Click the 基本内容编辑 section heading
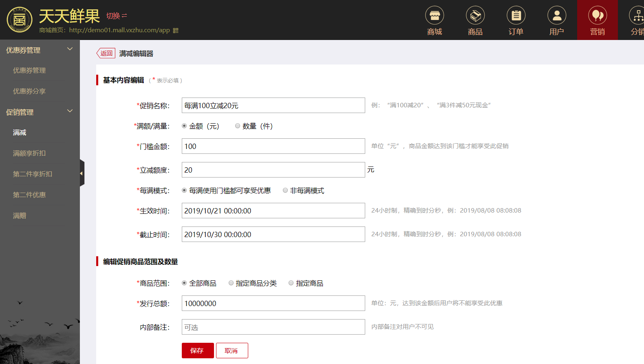 pyautogui.click(x=124, y=80)
